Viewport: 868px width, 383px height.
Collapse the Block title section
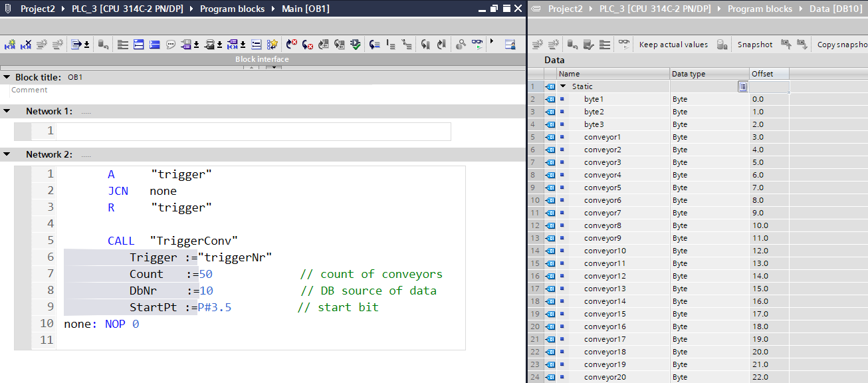pos(7,77)
